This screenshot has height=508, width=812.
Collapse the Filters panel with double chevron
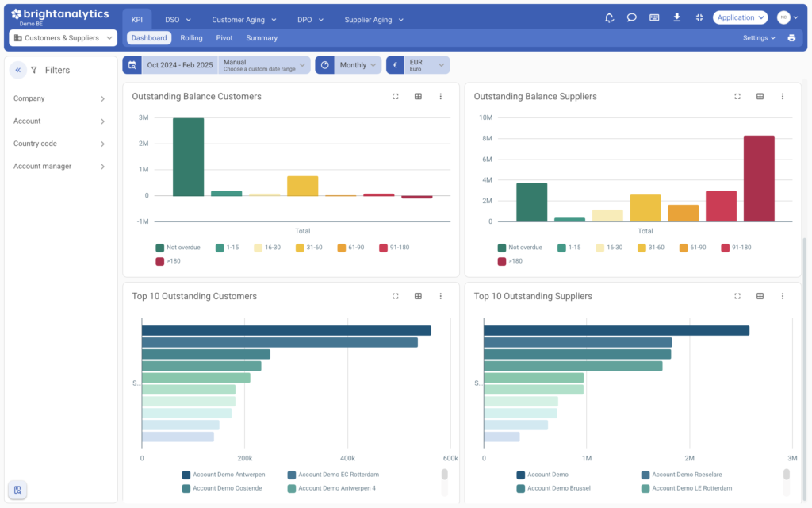tap(18, 70)
